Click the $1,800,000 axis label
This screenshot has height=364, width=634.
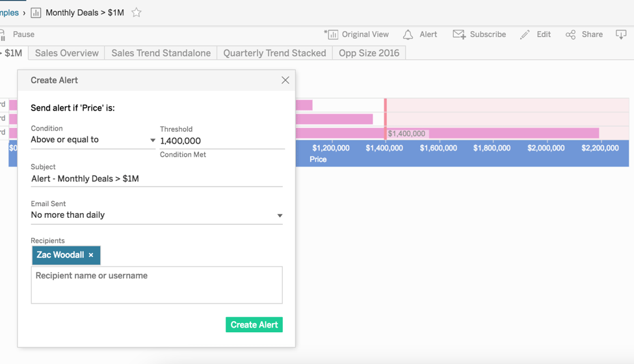(492, 148)
